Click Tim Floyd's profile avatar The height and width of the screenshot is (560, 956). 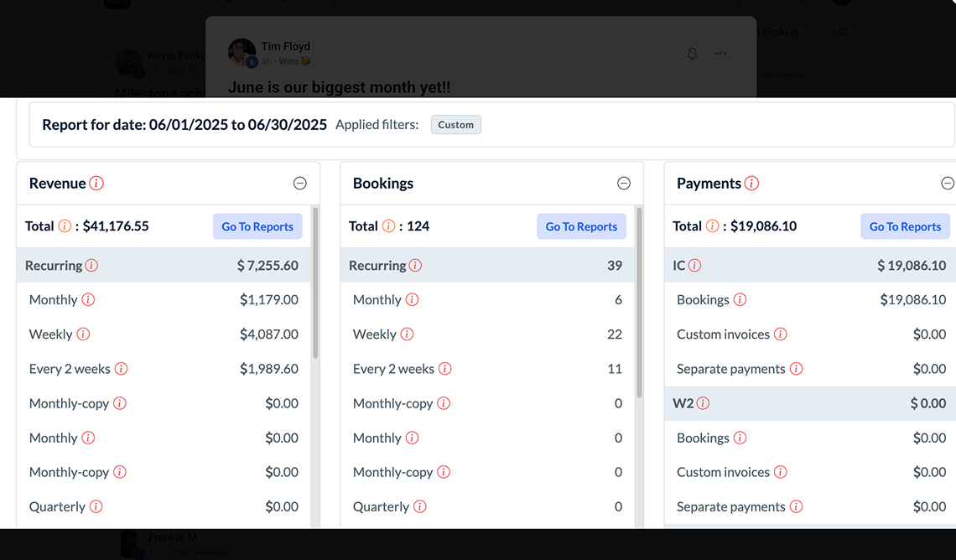242,52
